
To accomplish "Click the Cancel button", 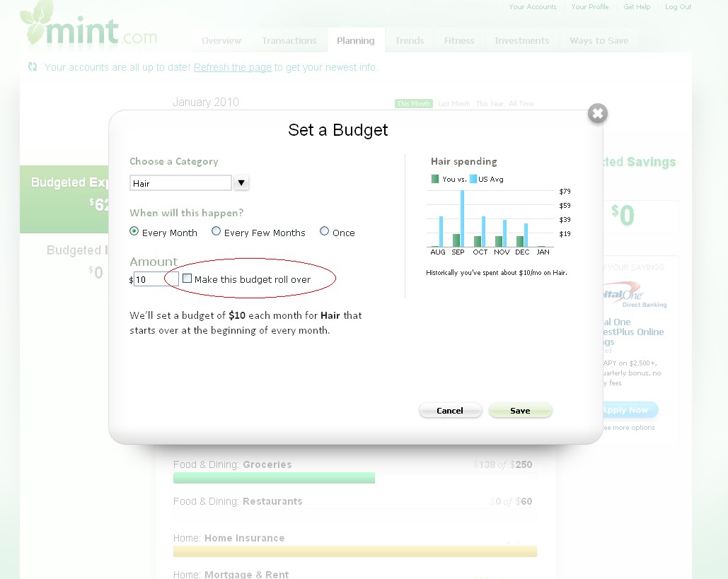I will pos(450,411).
